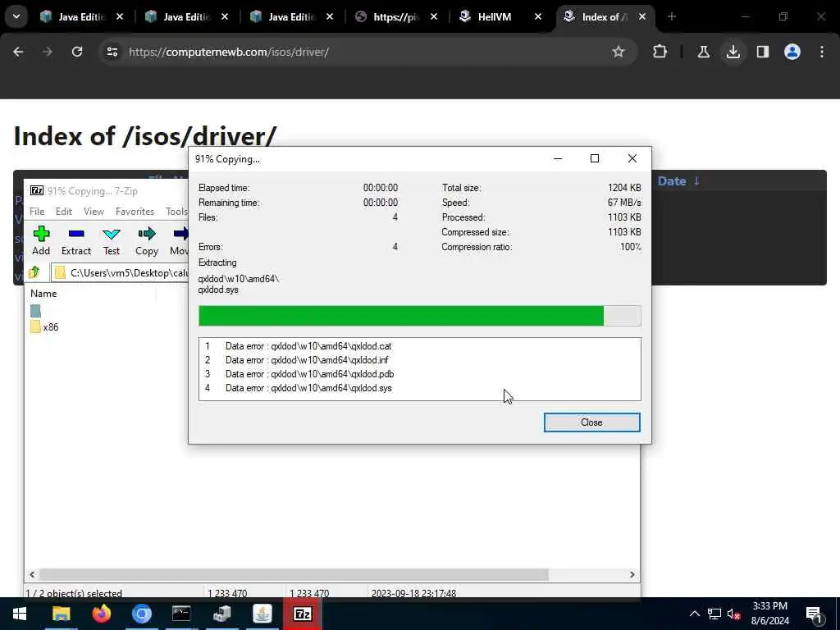840x630 pixels.
Task: Select the parent folder entry above x86
Action: pyautogui.click(x=36, y=311)
